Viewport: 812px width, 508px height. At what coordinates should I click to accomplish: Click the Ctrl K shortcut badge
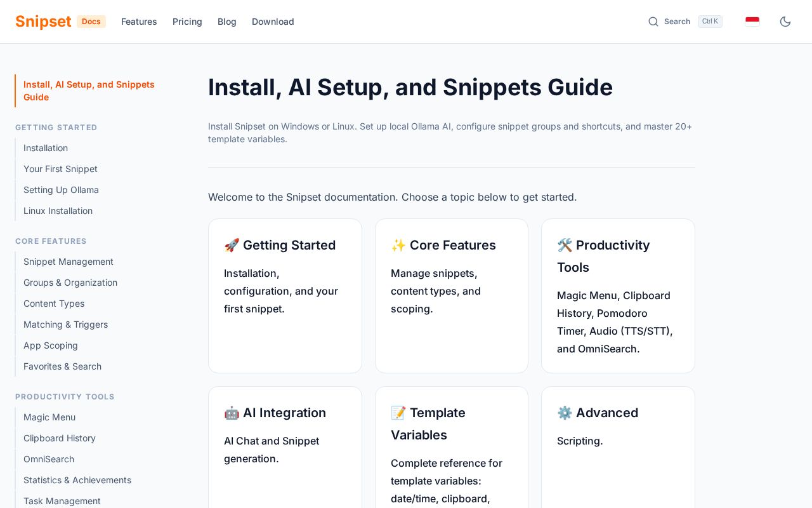pos(710,22)
